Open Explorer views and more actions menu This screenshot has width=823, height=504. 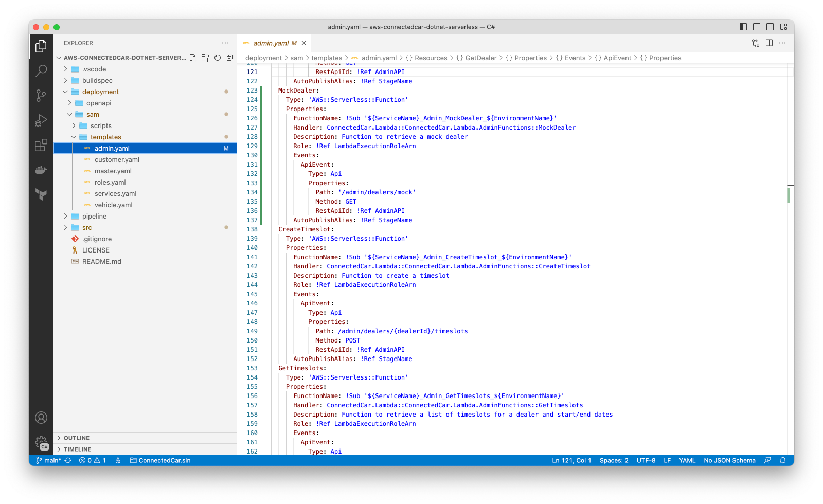[225, 43]
